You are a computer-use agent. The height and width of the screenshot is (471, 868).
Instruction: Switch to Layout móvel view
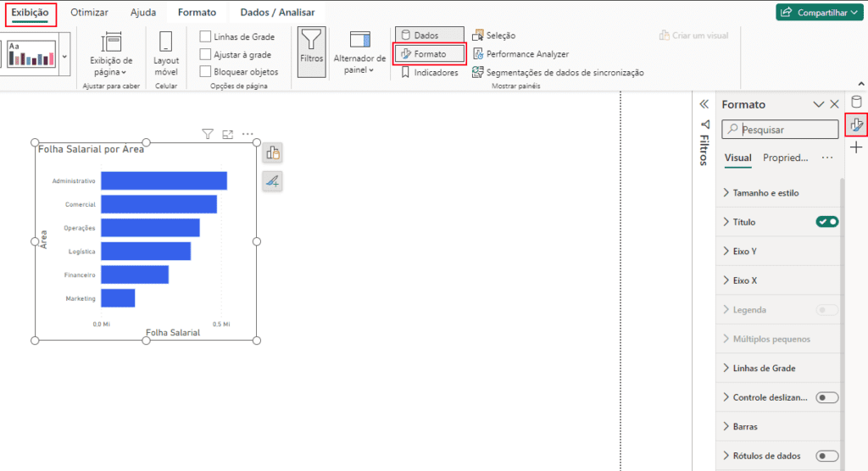tap(166, 53)
